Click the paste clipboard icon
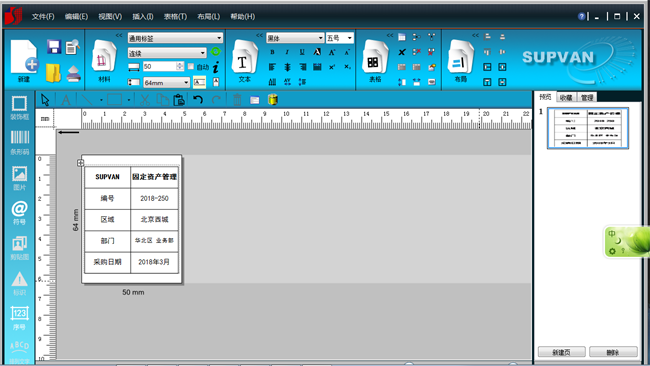The width and height of the screenshot is (650, 366). coord(179,100)
